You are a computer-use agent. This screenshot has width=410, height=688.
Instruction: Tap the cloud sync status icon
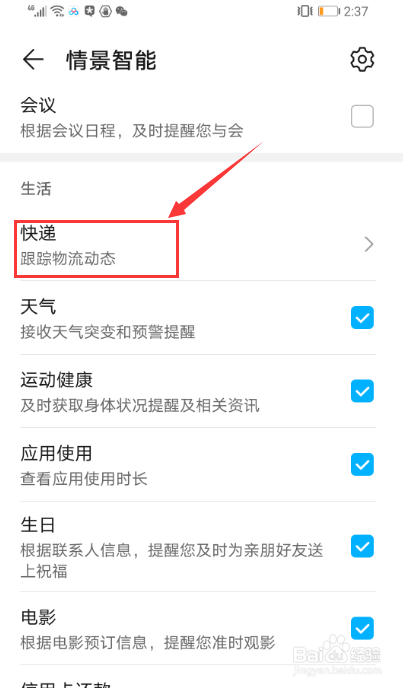(x=73, y=11)
